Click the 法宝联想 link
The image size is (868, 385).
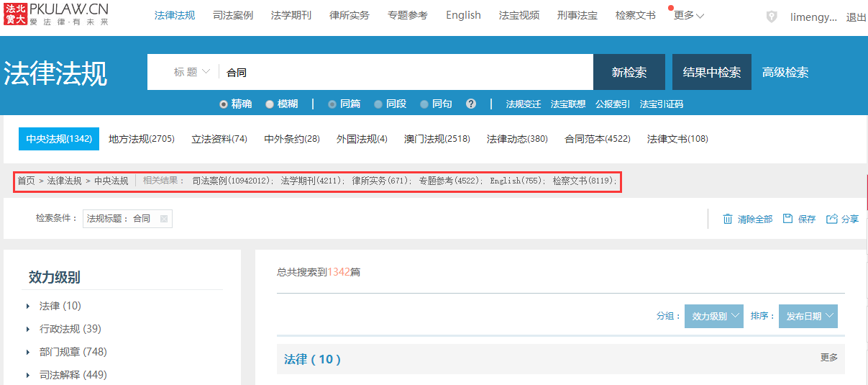(568, 104)
